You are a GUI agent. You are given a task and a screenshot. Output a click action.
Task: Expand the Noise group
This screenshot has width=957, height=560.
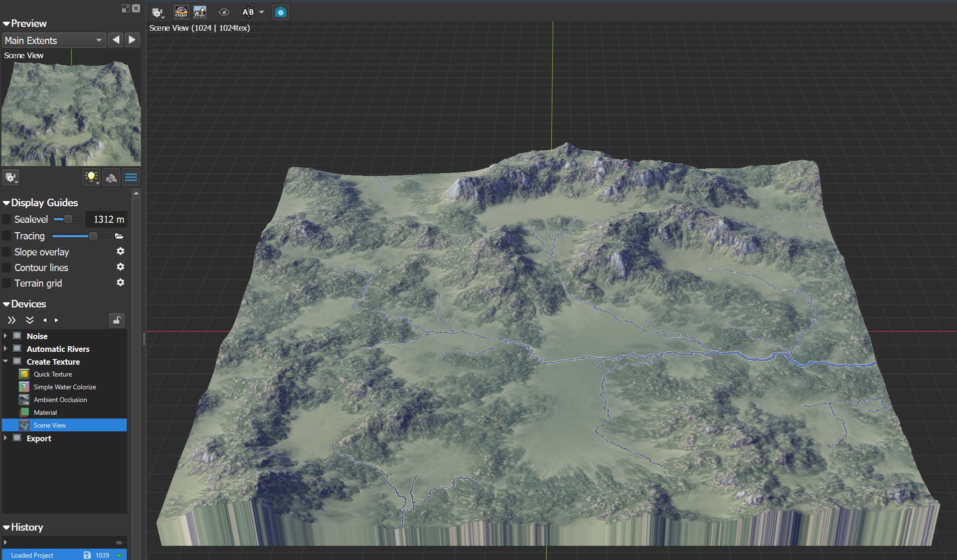click(x=5, y=336)
